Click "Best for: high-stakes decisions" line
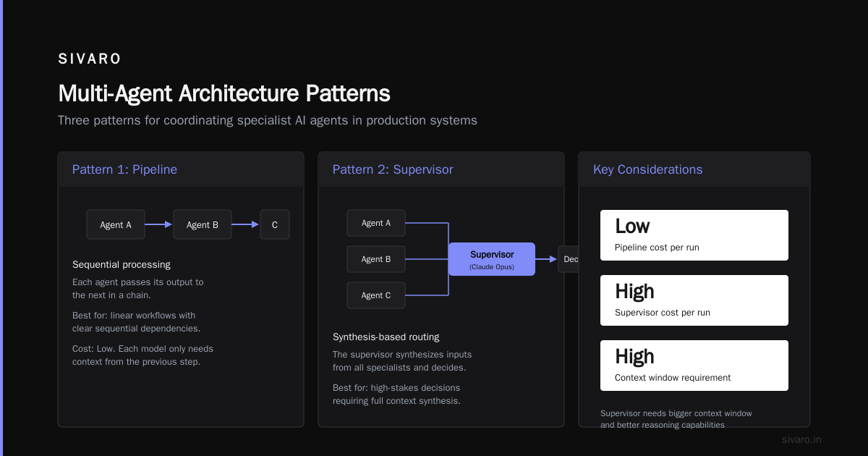The image size is (868, 456). point(398,387)
